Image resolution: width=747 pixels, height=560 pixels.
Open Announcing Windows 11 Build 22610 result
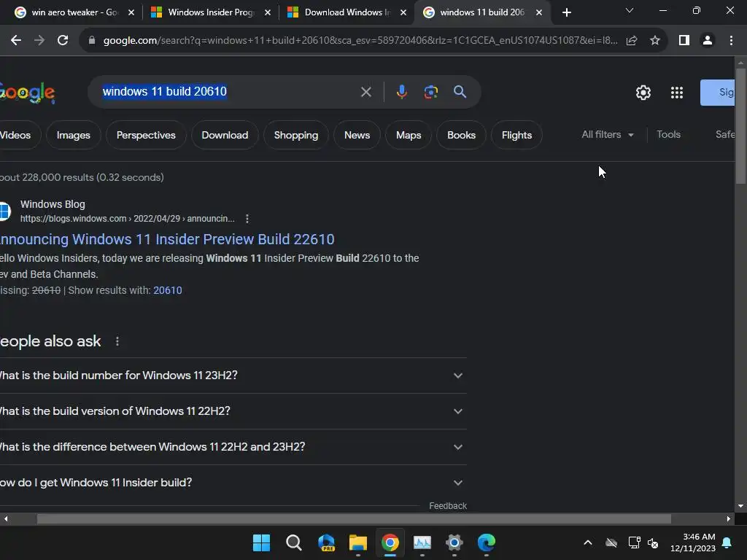(167, 239)
